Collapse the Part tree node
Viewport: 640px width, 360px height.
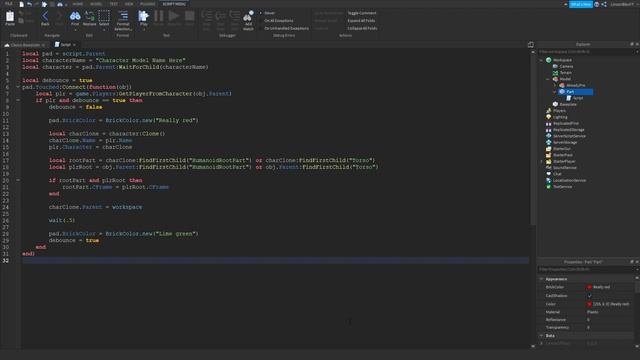(x=555, y=92)
